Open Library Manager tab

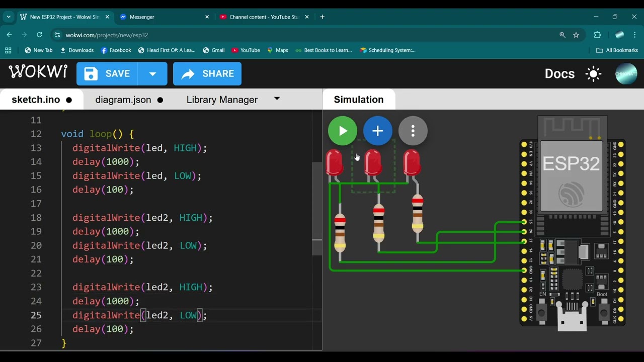[x=222, y=100]
